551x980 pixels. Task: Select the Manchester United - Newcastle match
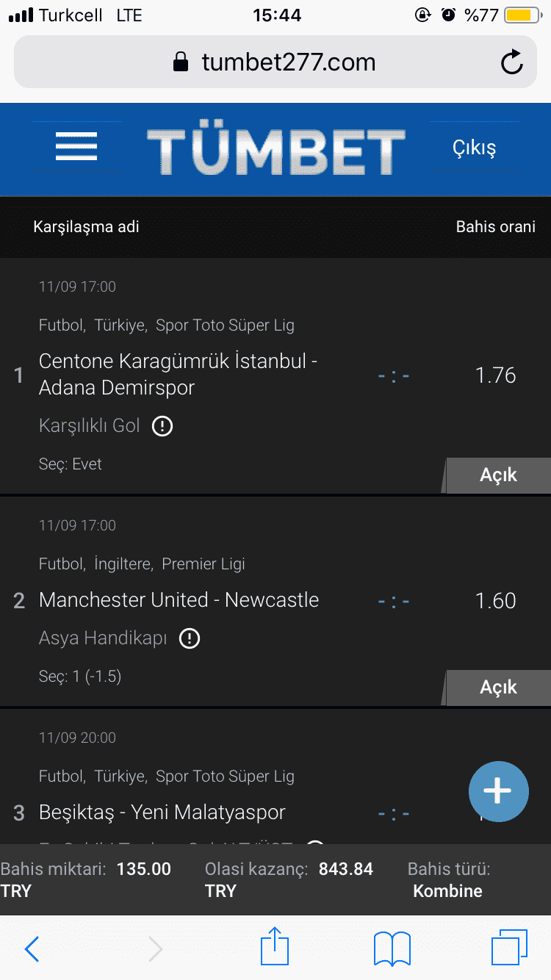[x=179, y=600]
